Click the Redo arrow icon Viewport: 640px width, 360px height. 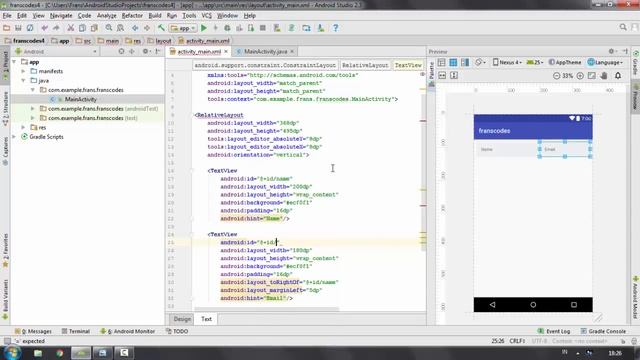pyautogui.click(x=56, y=28)
